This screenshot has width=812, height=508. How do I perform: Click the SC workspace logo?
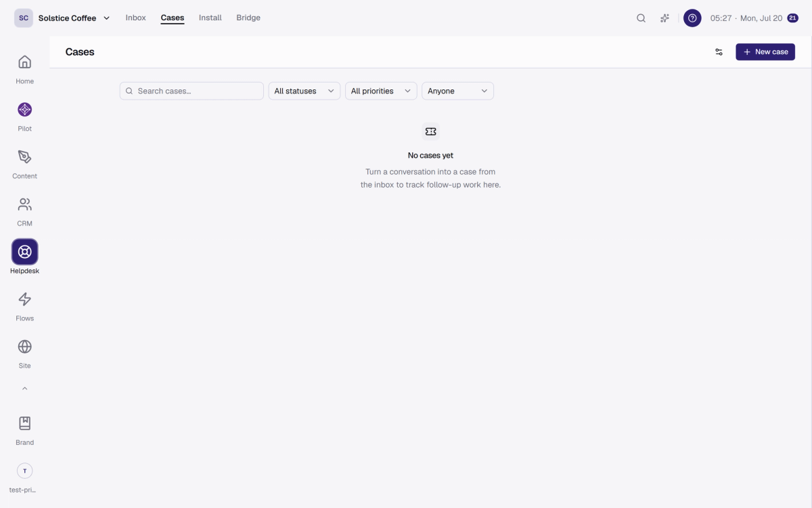tap(24, 18)
